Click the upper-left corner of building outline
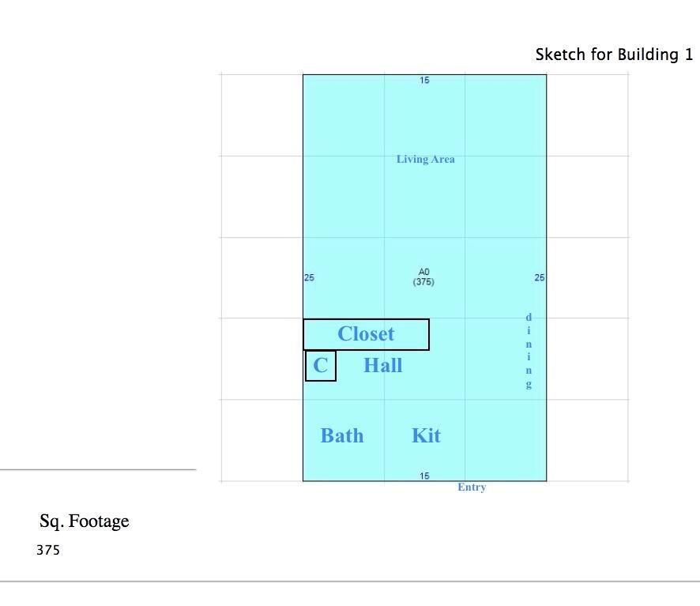Screen dimensions: 700x606 pyautogui.click(x=303, y=74)
